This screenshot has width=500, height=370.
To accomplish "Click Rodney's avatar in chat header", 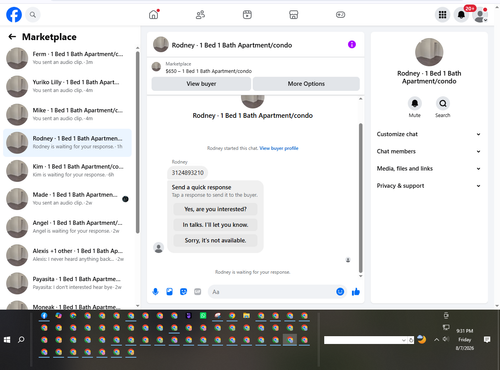I will coord(161,45).
